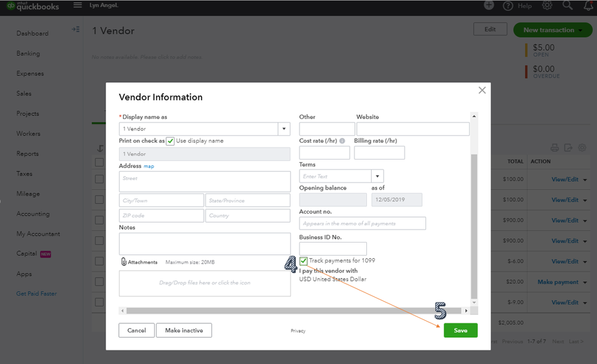Tick the checkbox in the $20.00 row

(x=99, y=282)
